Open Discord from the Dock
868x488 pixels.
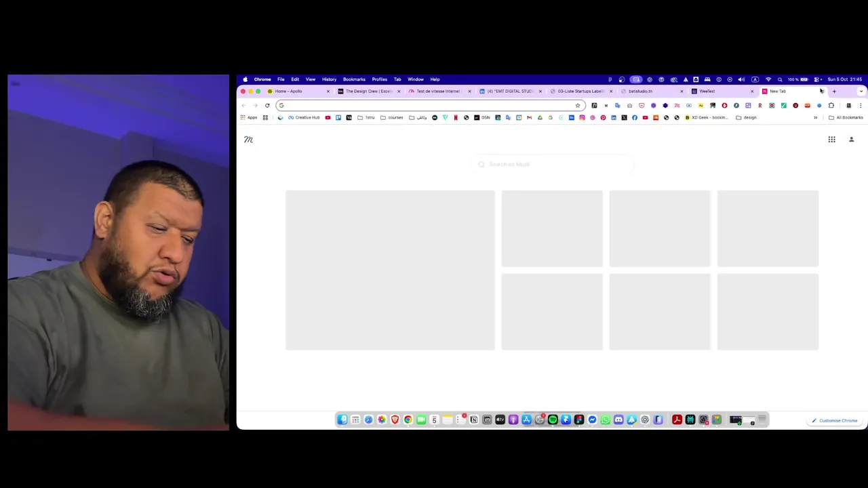618,420
